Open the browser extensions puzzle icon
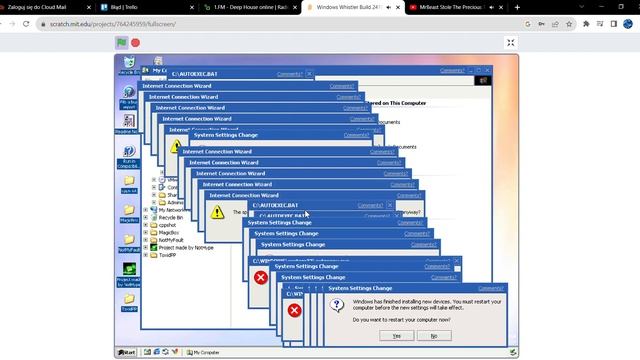 (586, 24)
